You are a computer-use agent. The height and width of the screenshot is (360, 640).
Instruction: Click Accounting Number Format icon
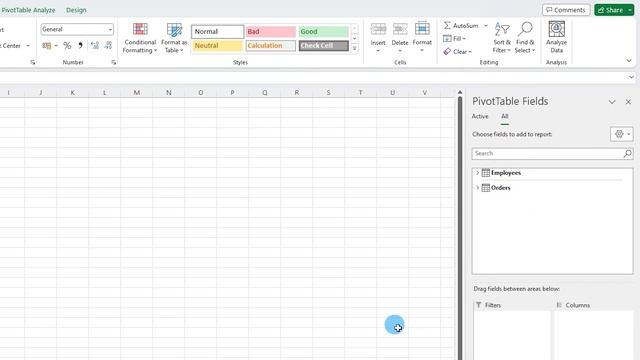[x=47, y=45]
